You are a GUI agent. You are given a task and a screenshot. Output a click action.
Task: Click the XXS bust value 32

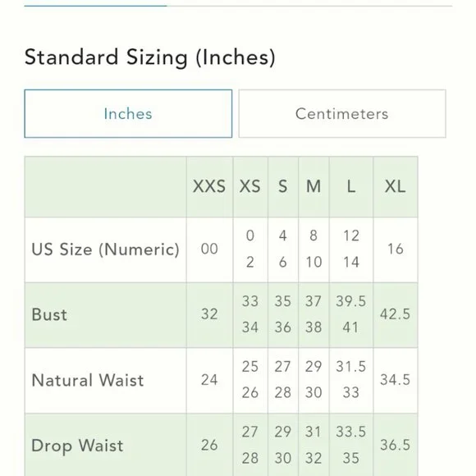point(209,314)
